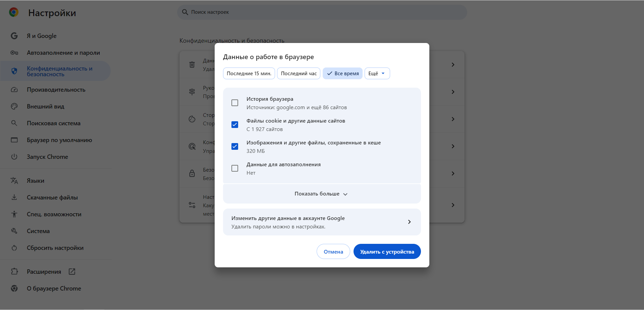Open Система via the wrench icon
The height and width of the screenshot is (310, 644).
pyautogui.click(x=14, y=231)
